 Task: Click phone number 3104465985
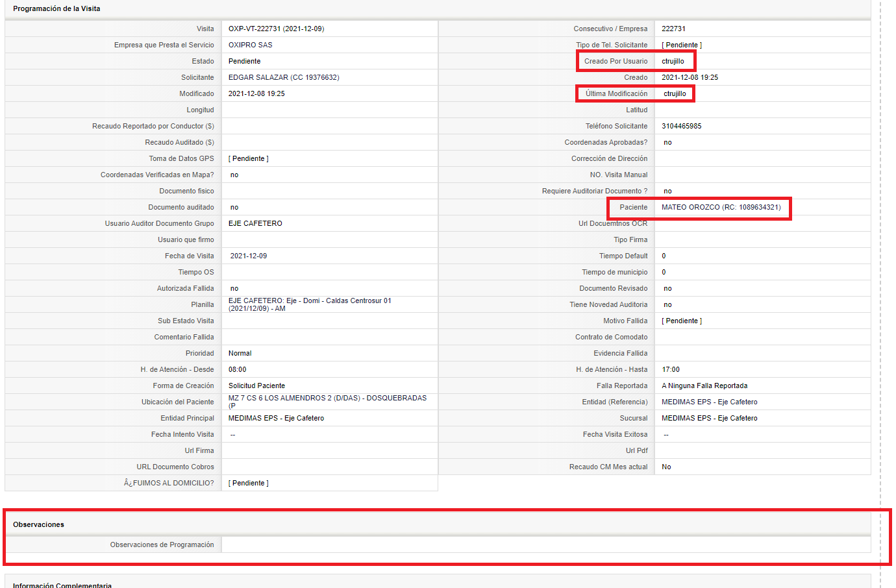click(x=681, y=126)
